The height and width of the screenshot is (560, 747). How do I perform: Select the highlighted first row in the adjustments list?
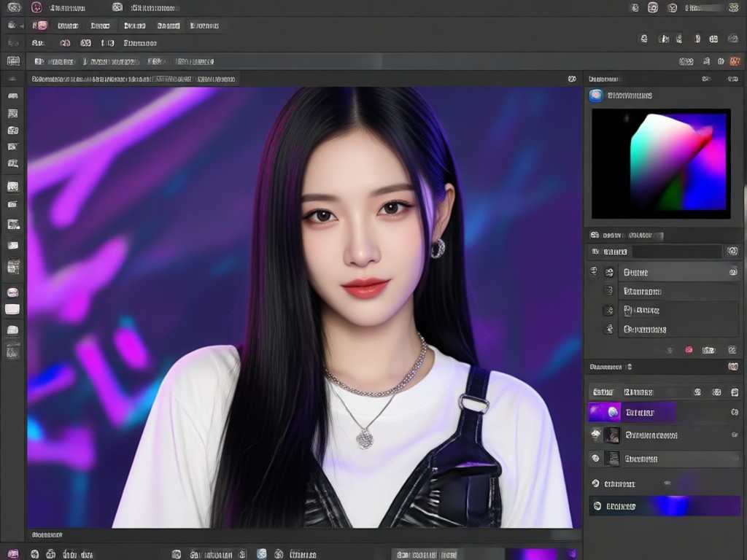tap(678, 273)
